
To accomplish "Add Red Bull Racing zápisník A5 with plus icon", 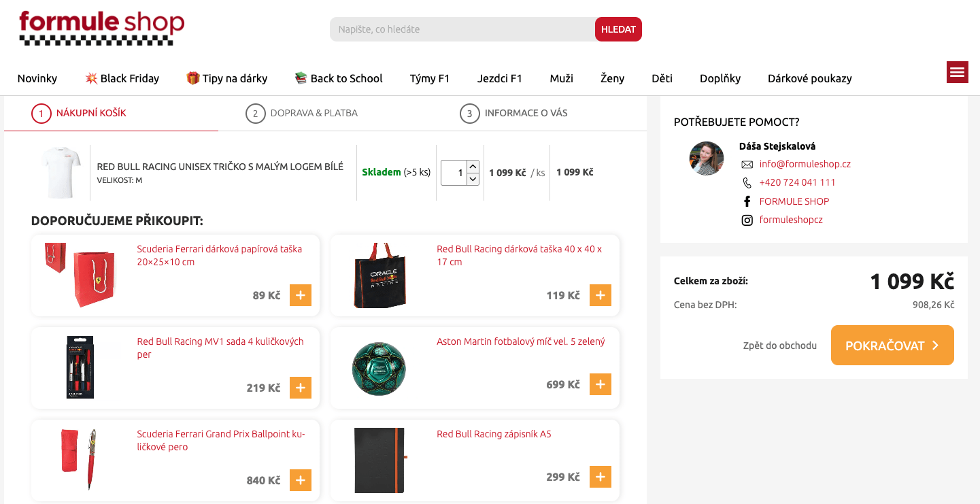I will point(599,477).
